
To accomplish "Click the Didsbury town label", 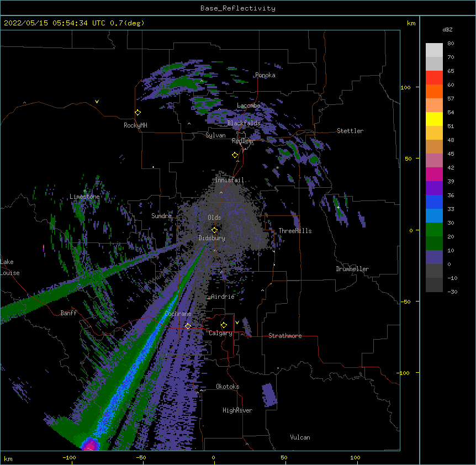I will [212, 238].
